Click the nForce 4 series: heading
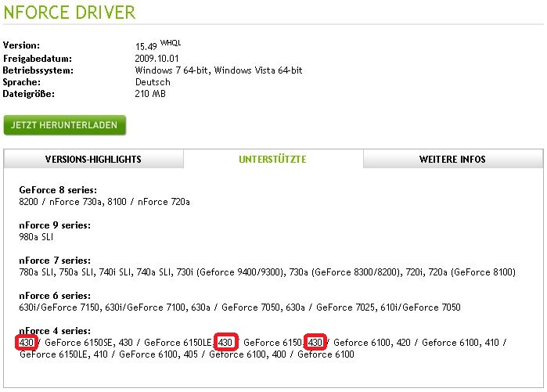 pyautogui.click(x=55, y=331)
